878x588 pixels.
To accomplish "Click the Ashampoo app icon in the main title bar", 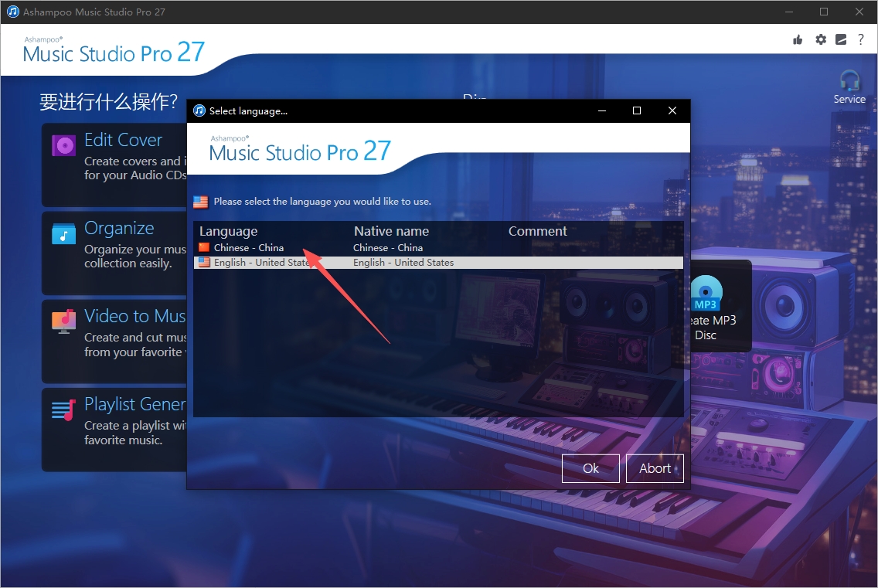I will [12, 12].
